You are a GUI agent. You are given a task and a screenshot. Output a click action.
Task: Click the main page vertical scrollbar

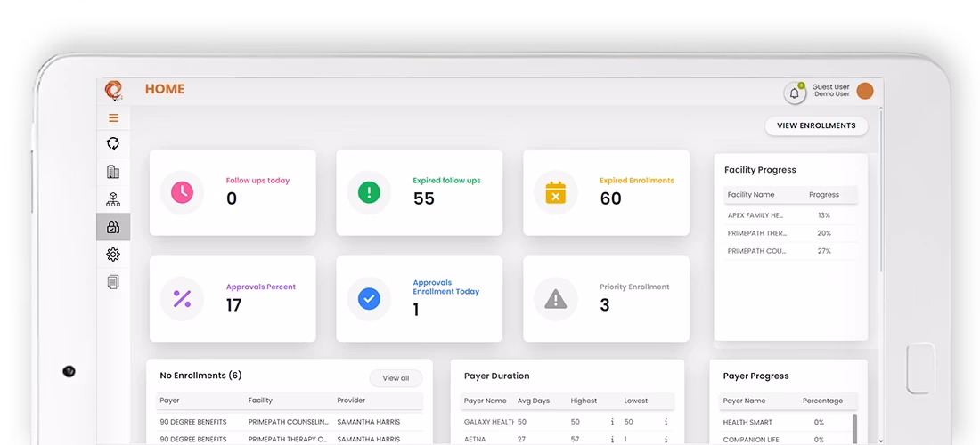(x=881, y=190)
